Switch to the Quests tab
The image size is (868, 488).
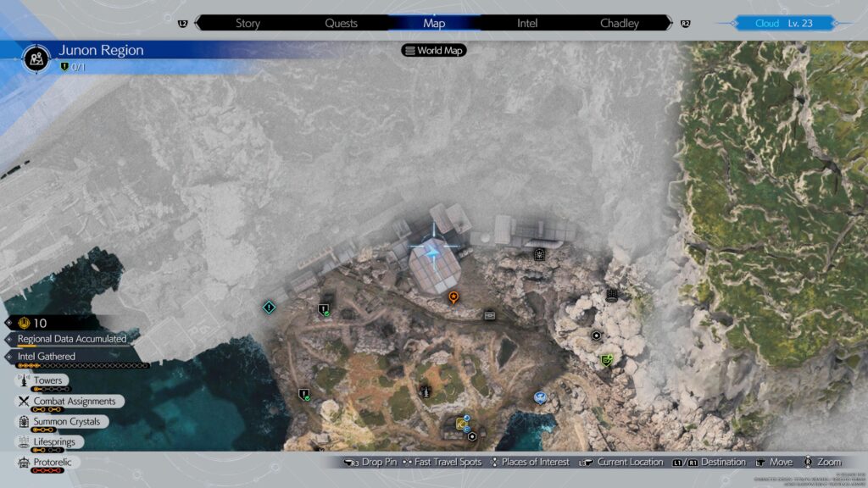pyautogui.click(x=341, y=24)
